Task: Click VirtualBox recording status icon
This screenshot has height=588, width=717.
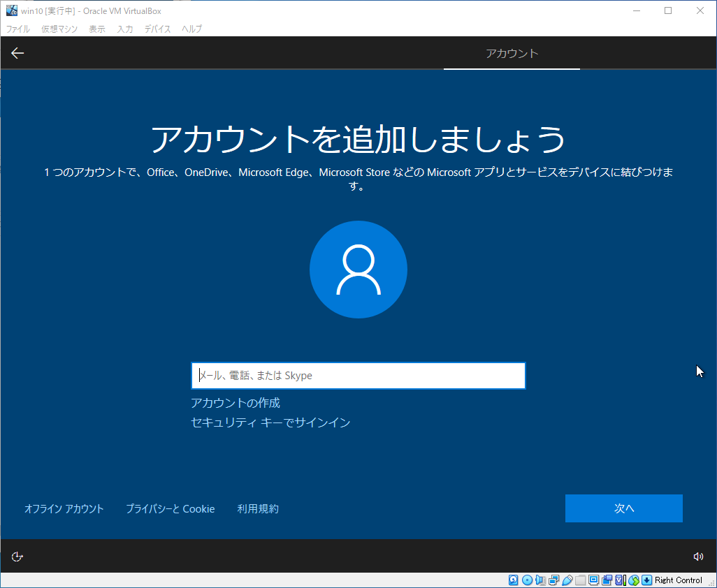Action: tap(607, 580)
